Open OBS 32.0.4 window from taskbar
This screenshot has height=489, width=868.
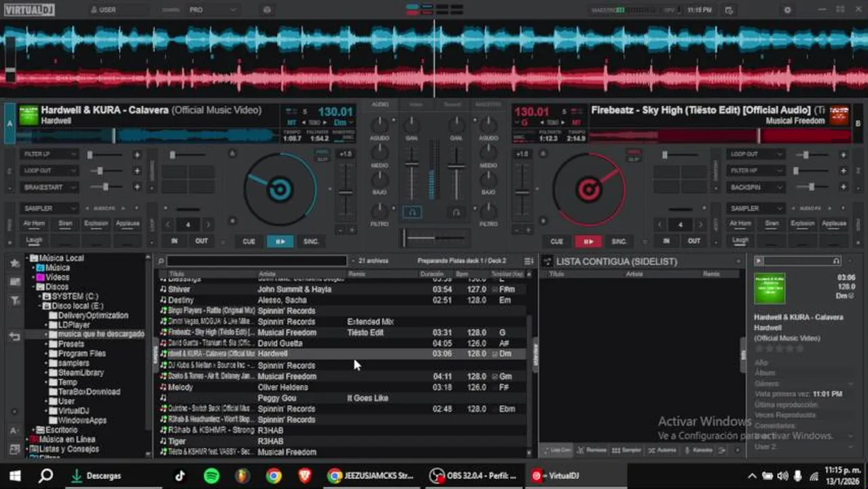473,475
